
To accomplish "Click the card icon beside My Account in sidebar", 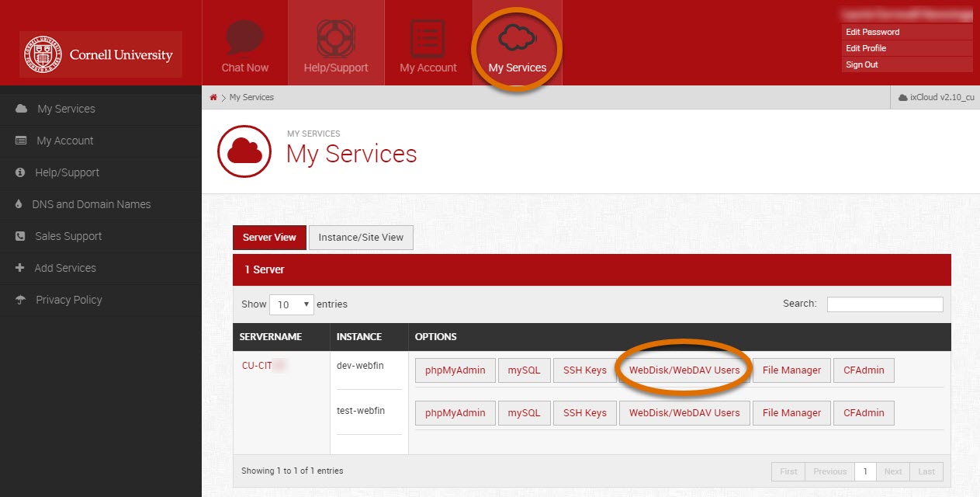I will point(21,141).
